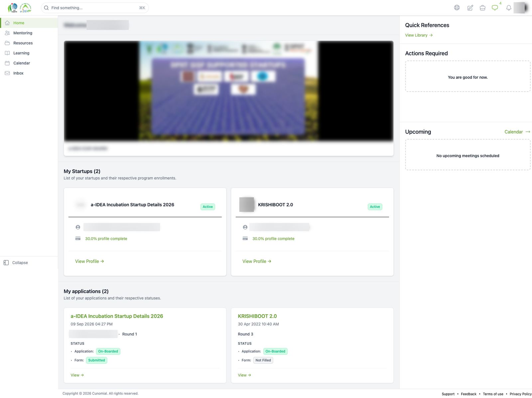Open the a-IDEA Incubation Startup Details application title

click(x=117, y=316)
